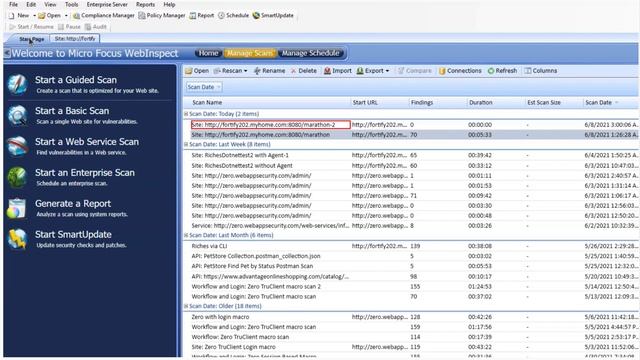The width and height of the screenshot is (640, 360).
Task: Open the Help menu
Action: 169,4
